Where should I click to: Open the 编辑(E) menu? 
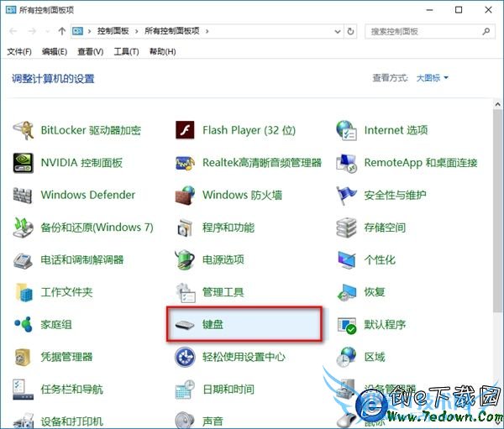55,51
